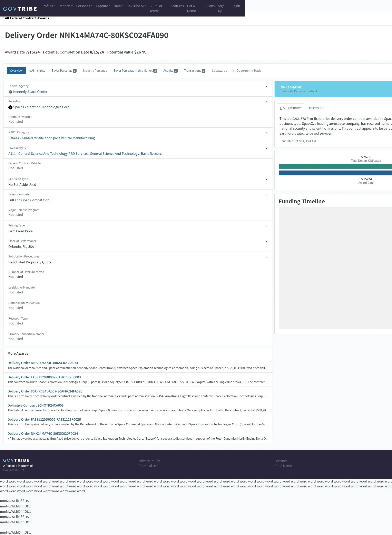This screenshot has height=535, width=392.
Task: Click the Kennedy Space Center agency icon
Action: click(x=10, y=92)
